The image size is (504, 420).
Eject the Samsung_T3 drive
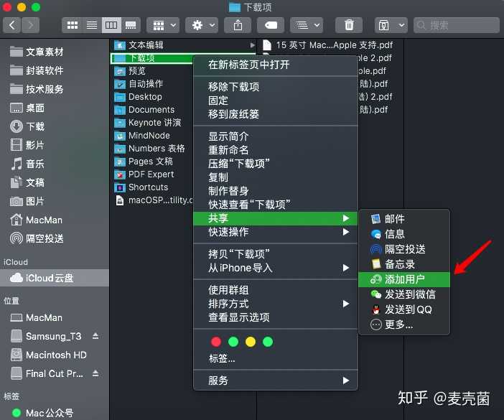[95, 336]
